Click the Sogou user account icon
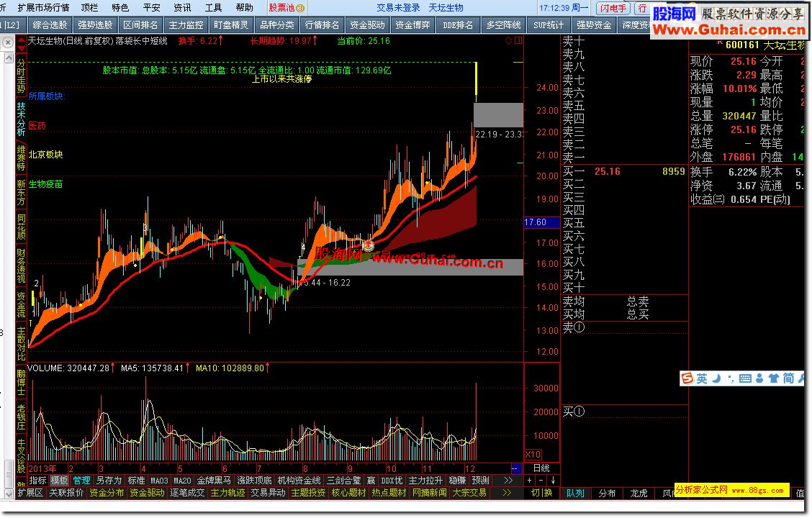Image resolution: width=812 pixels, height=518 pixels. tap(759, 378)
